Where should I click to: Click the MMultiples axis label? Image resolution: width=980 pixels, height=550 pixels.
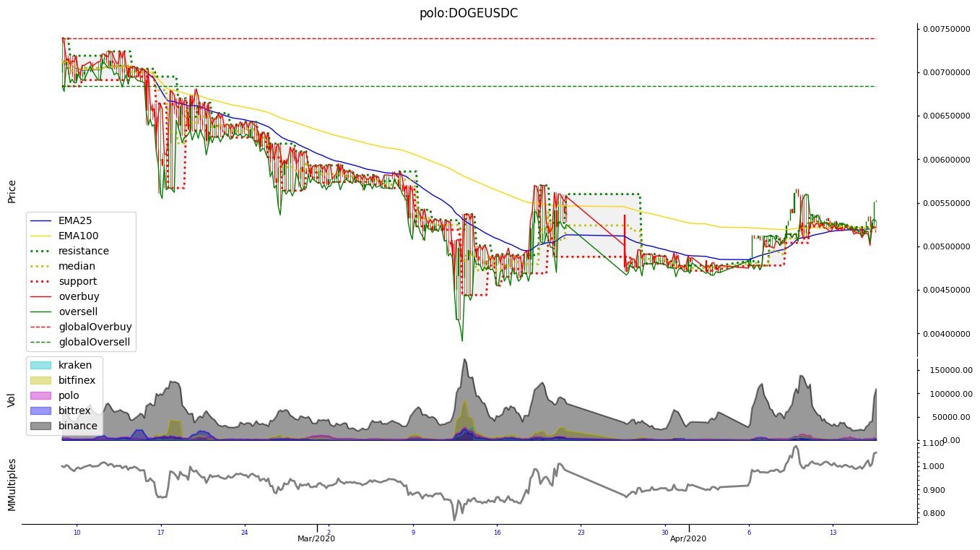[x=12, y=484]
